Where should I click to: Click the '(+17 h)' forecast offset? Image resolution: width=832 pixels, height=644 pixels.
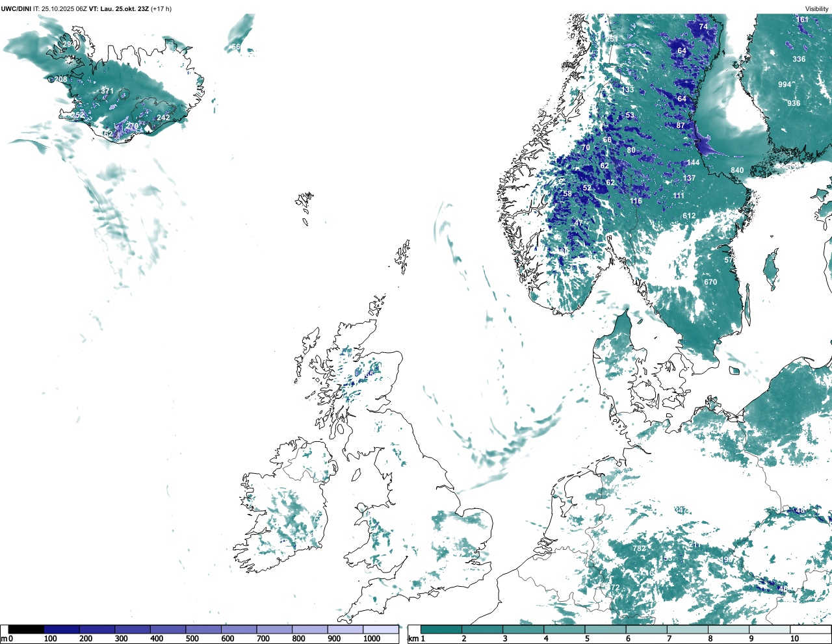point(161,8)
